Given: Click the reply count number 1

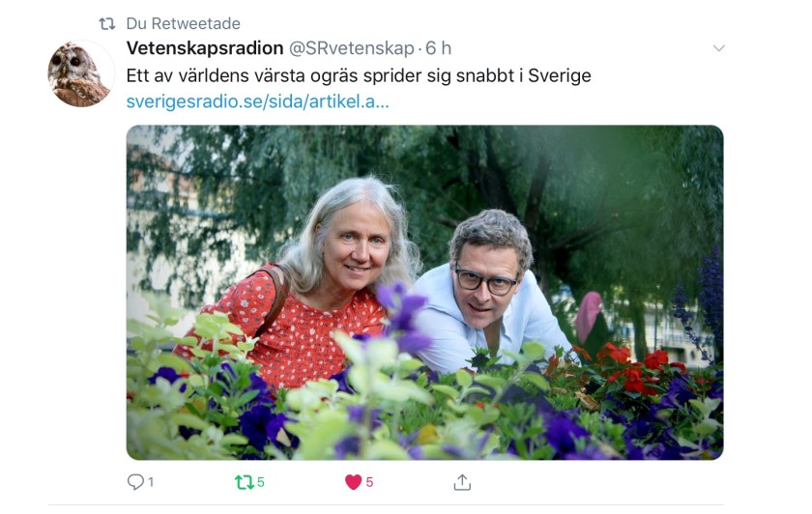Looking at the screenshot, I should coord(151,482).
